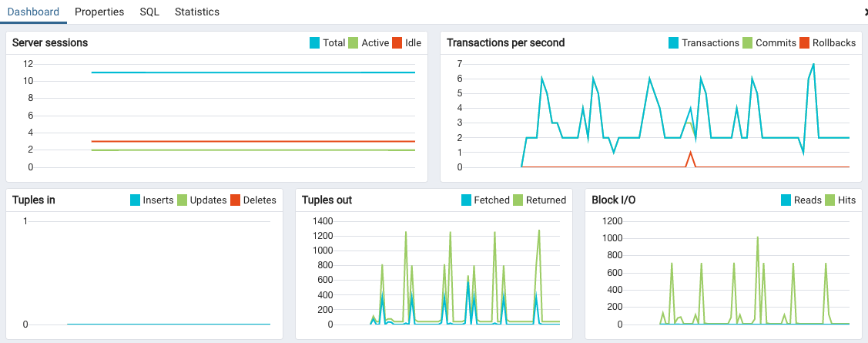Switch to the Properties tab

99,12
